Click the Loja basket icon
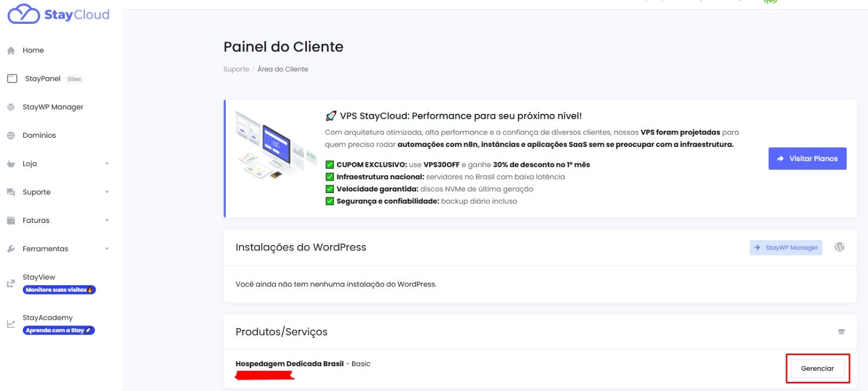 [x=11, y=164]
